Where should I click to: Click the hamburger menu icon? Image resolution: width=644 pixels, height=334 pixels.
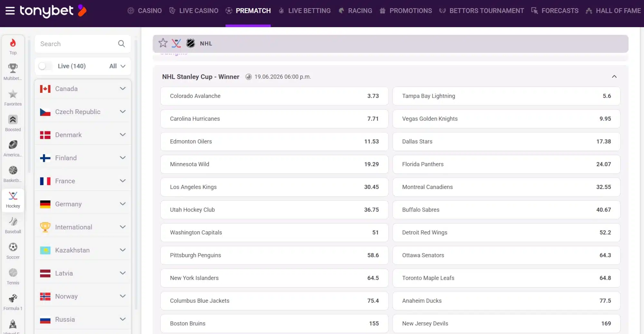click(x=10, y=11)
